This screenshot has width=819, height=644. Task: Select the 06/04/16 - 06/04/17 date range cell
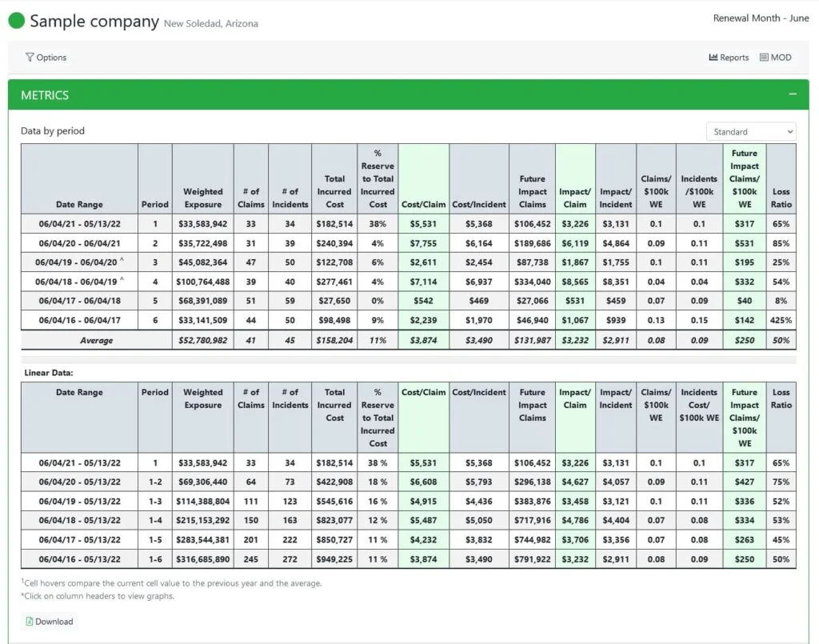click(79, 320)
